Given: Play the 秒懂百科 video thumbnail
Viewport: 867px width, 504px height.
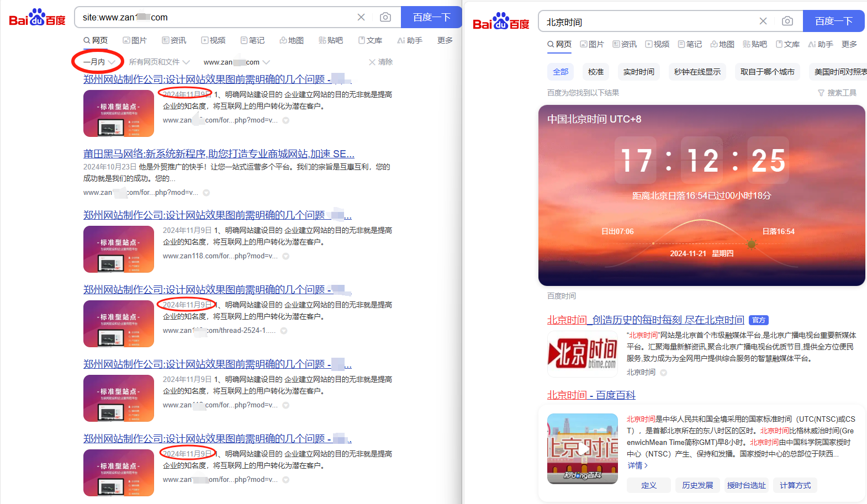Looking at the screenshot, I should click(583, 449).
